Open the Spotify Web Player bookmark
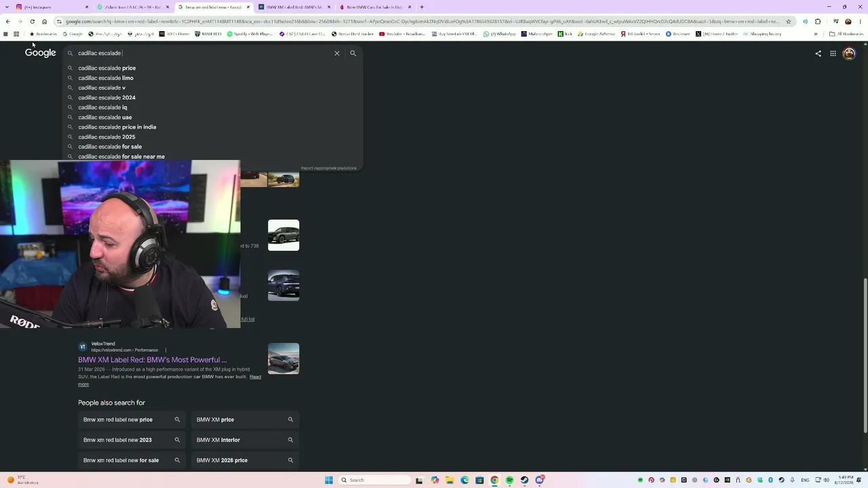Screen dimensions: 868x488 250,34
